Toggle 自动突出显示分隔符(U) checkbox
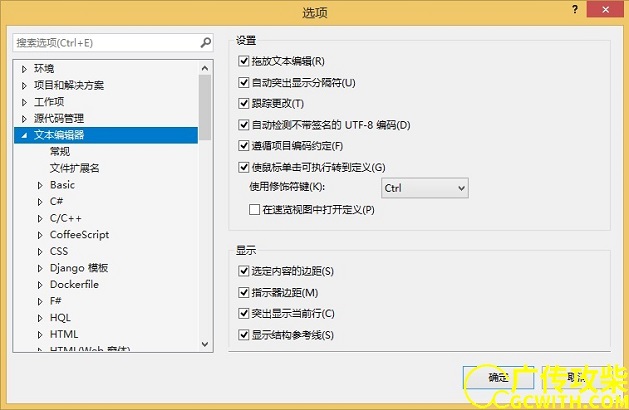Viewport: 629px width, 410px height. click(x=243, y=82)
